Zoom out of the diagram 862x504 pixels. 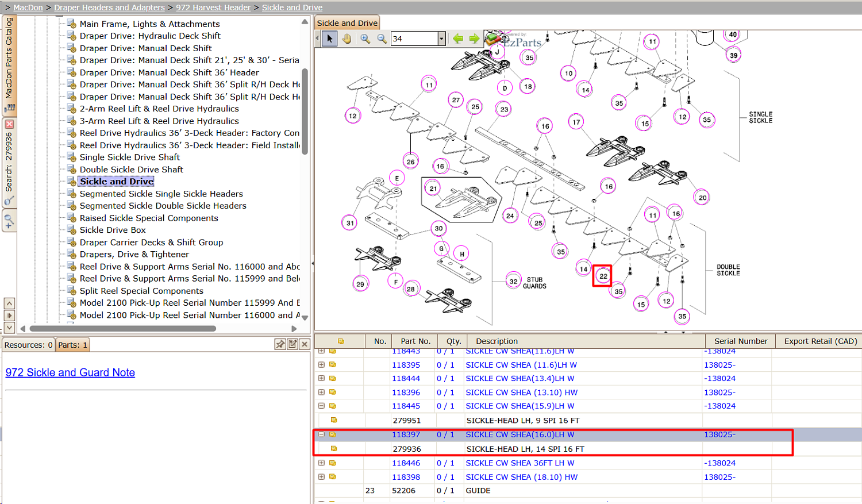pos(382,39)
